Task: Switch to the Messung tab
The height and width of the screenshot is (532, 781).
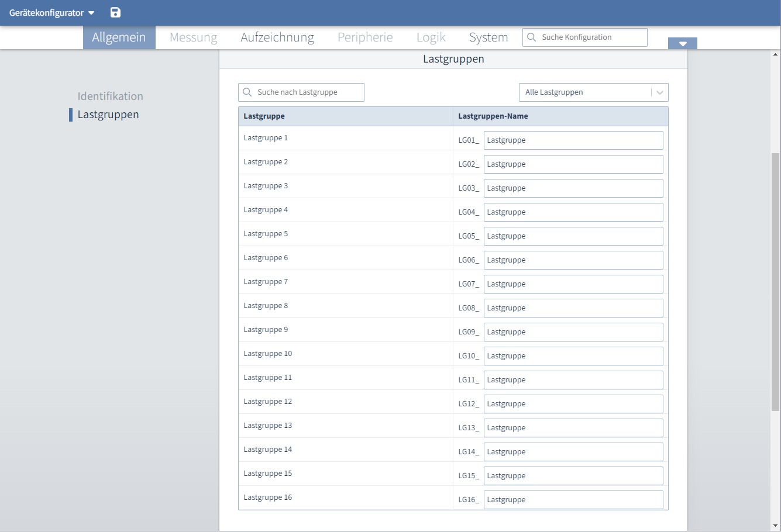Action: coord(193,37)
